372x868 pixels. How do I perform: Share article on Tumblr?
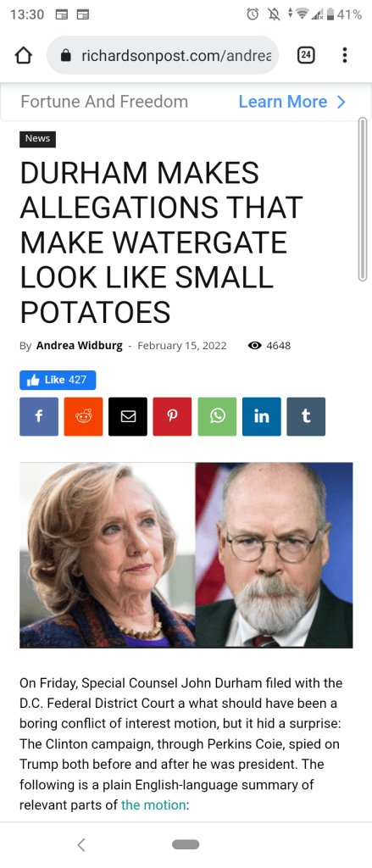pos(306,416)
